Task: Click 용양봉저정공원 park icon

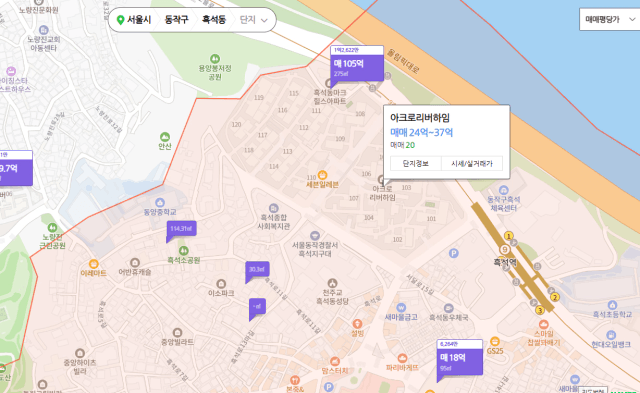Action: pyautogui.click(x=215, y=59)
